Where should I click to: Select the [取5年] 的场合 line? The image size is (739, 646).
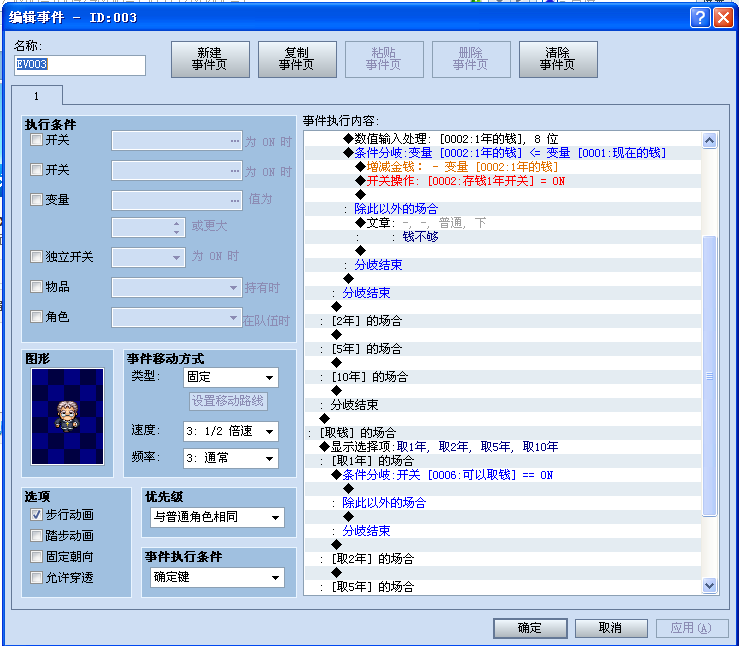click(x=502, y=587)
